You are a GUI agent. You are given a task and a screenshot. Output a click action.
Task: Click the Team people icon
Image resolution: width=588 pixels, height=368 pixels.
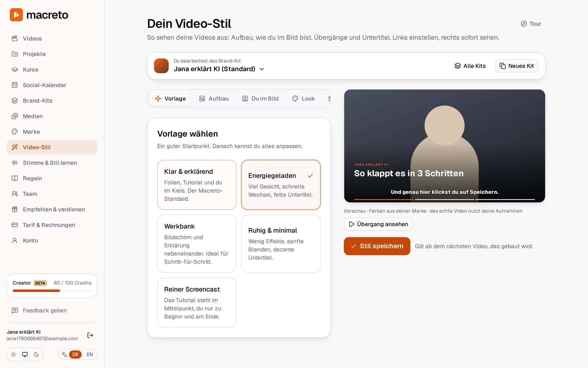click(15, 194)
